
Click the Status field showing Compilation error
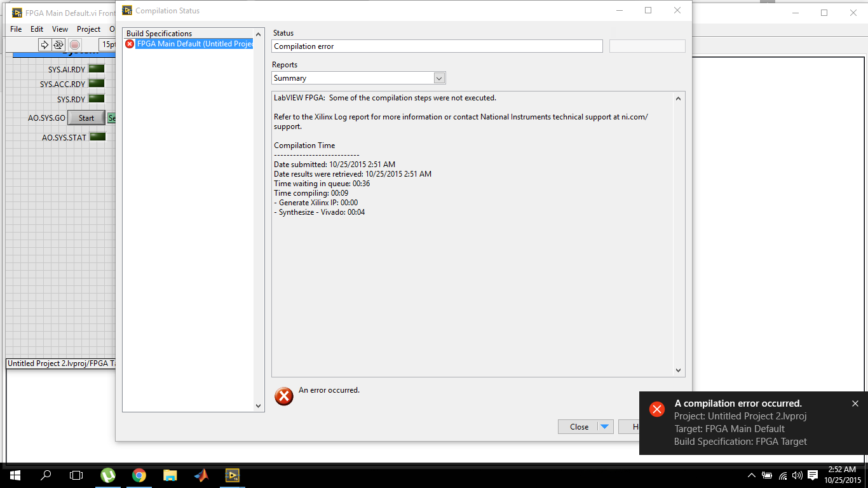(x=437, y=46)
